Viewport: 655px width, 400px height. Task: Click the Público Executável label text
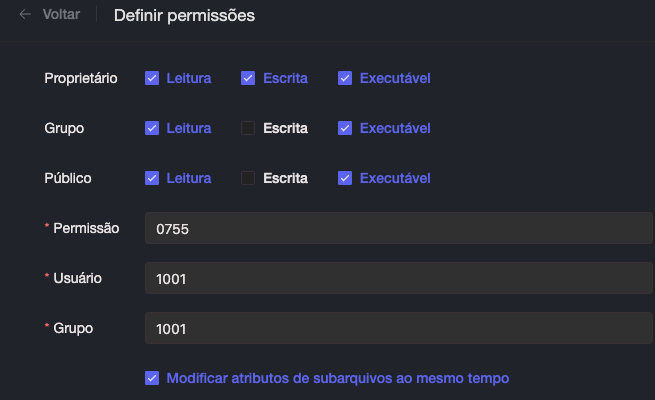pos(395,178)
